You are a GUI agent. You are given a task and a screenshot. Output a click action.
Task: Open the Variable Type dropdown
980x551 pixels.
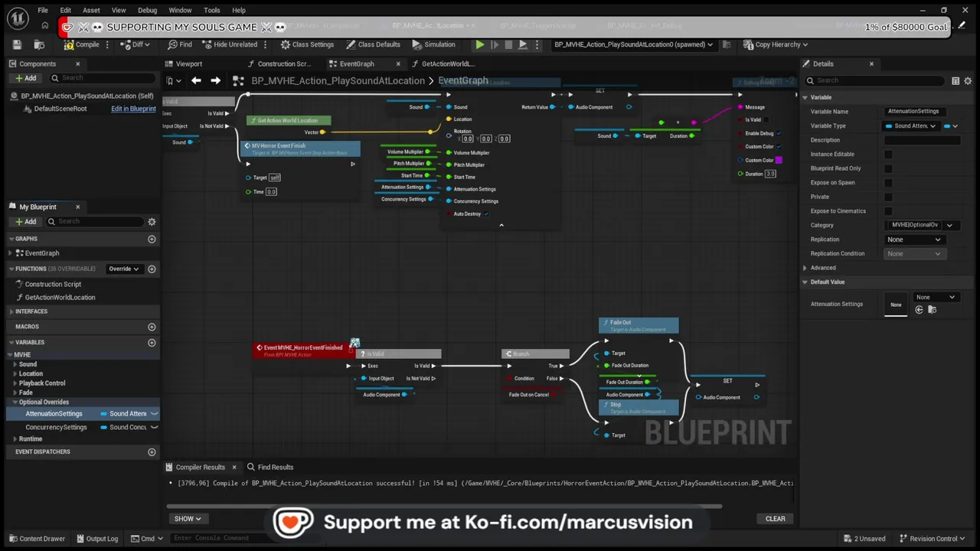[911, 126]
